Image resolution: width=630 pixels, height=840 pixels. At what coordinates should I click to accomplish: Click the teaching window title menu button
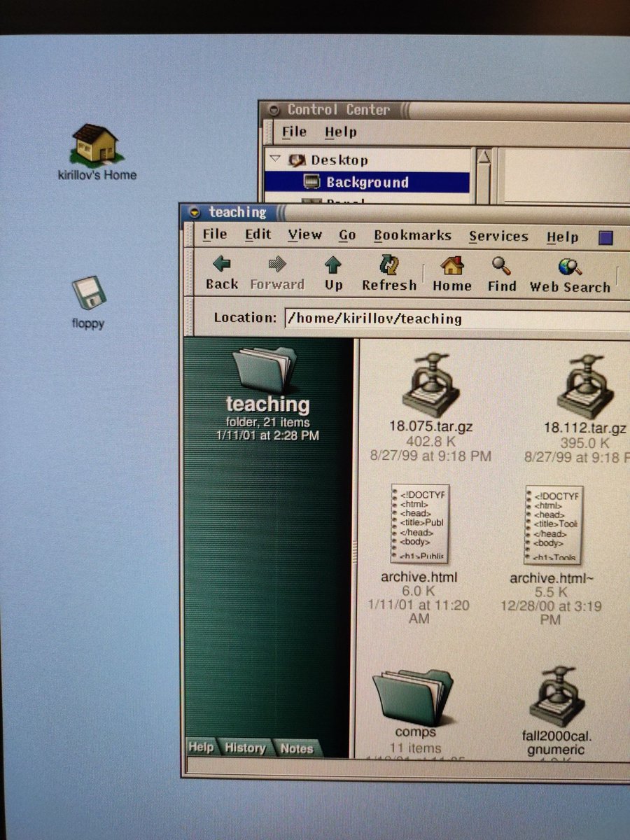point(195,212)
